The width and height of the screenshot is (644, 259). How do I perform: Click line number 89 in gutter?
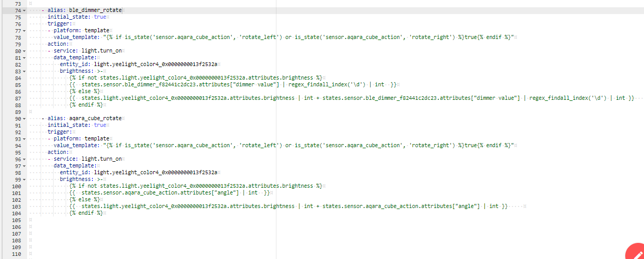click(18, 112)
